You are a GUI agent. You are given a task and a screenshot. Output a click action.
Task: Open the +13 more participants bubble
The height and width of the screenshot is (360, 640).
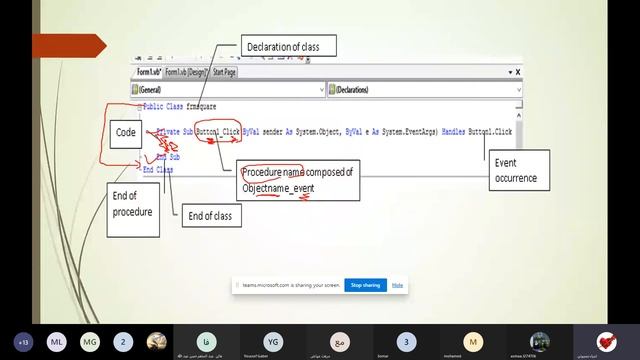[x=23, y=342]
